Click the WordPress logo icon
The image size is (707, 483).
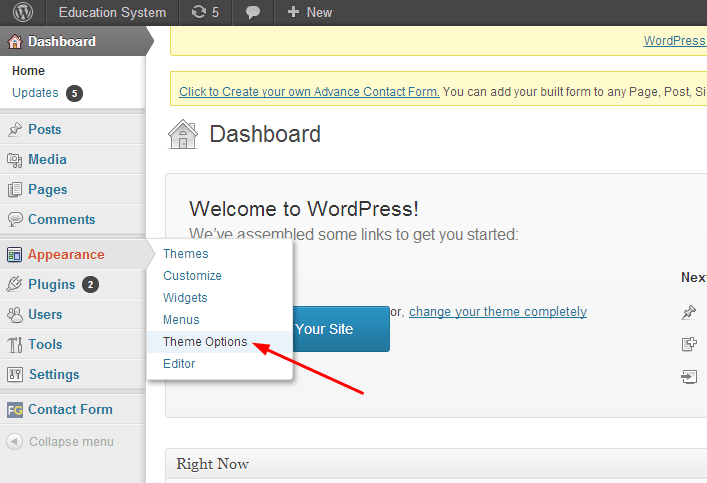click(23, 12)
